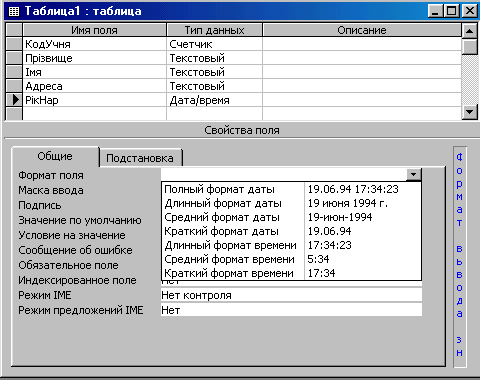Click the Описание column header
The image size is (480, 380).
point(362,30)
